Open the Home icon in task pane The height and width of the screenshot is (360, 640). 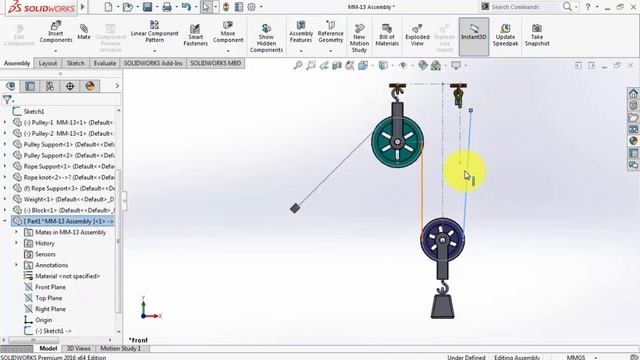coord(633,93)
